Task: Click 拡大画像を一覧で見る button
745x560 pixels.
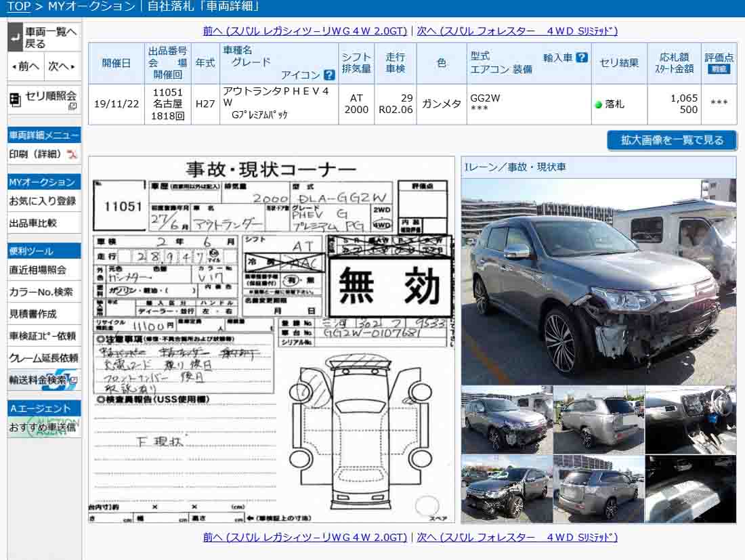Action: [672, 140]
